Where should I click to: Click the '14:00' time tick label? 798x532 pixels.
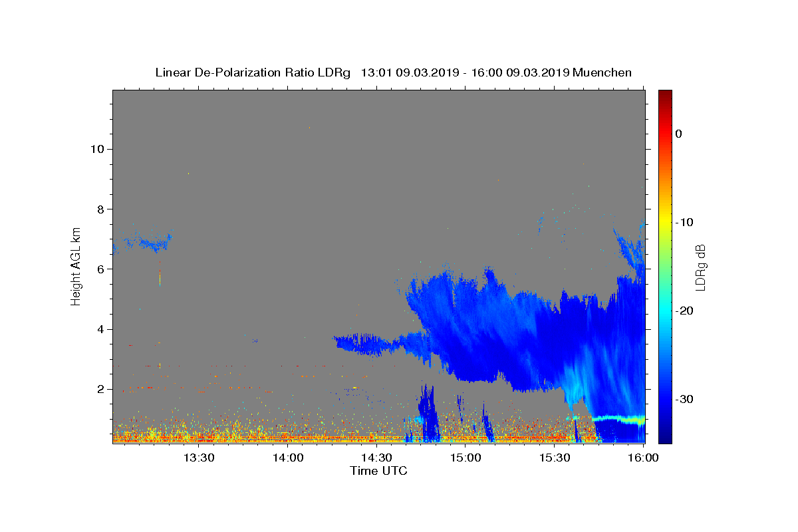(289, 458)
